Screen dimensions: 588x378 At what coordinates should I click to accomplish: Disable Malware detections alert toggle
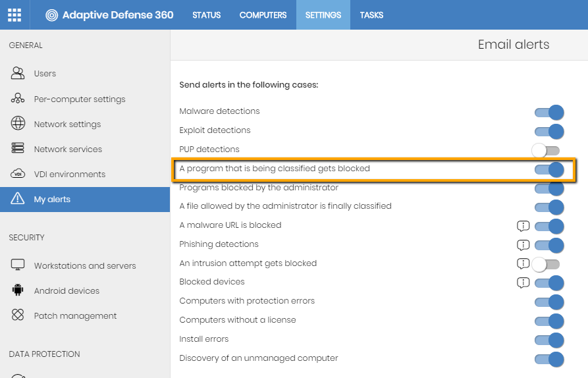point(549,113)
